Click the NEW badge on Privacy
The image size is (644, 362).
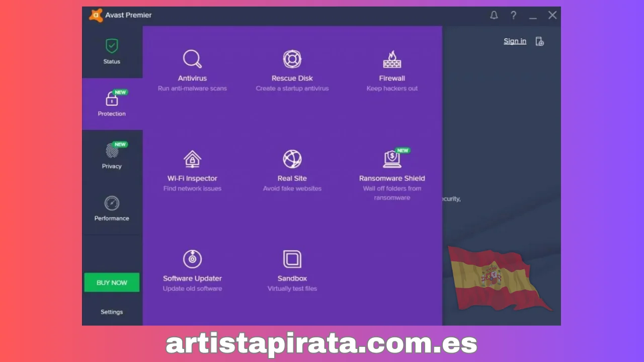[120, 144]
